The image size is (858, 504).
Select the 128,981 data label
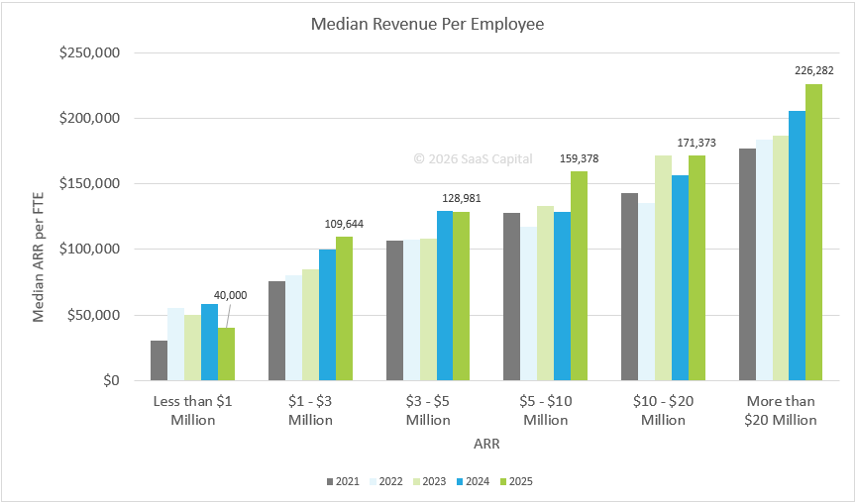coord(462,198)
